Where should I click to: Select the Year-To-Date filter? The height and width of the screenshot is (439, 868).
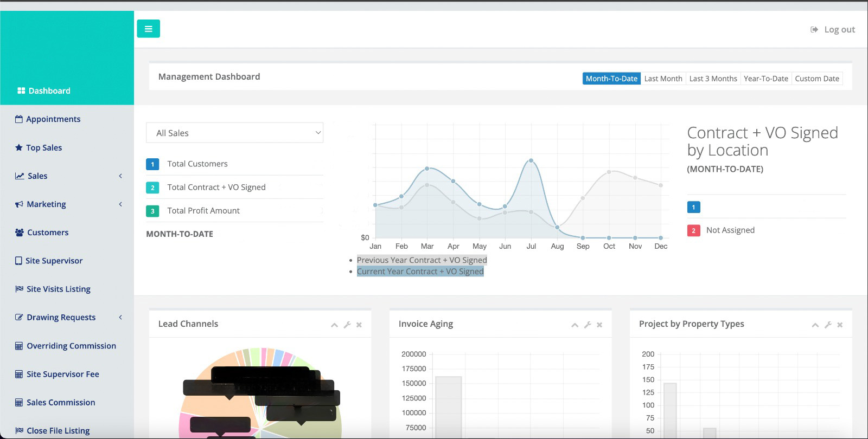coord(766,79)
